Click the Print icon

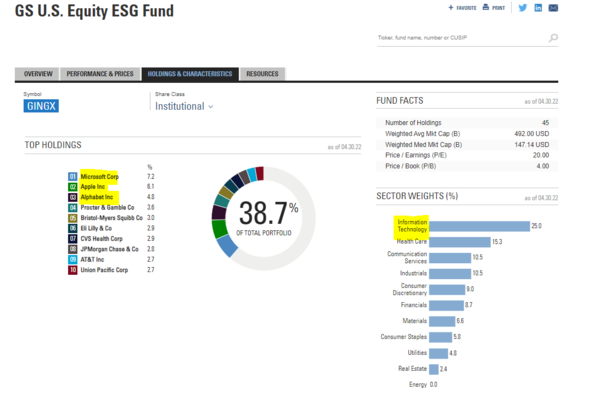(486, 8)
